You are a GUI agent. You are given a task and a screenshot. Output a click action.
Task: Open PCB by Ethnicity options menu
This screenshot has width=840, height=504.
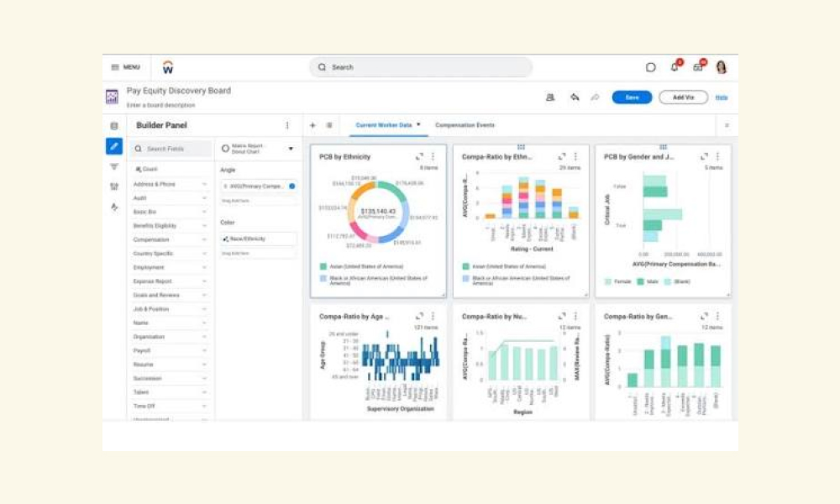pyautogui.click(x=433, y=156)
